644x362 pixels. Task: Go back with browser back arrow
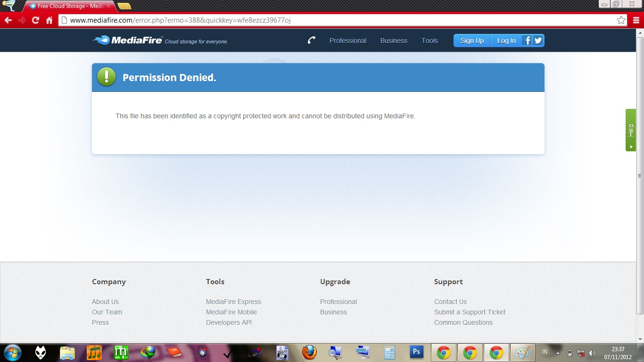coord(8,20)
